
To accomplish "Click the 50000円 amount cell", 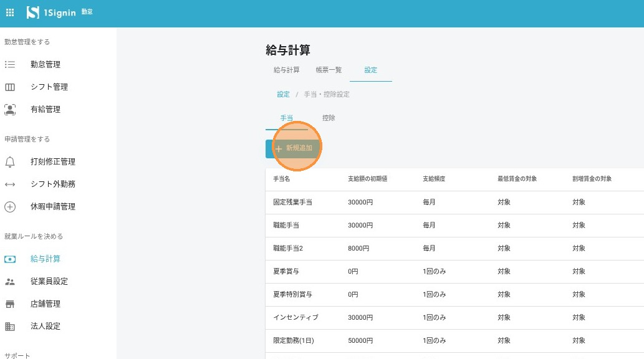I will (x=360, y=340).
